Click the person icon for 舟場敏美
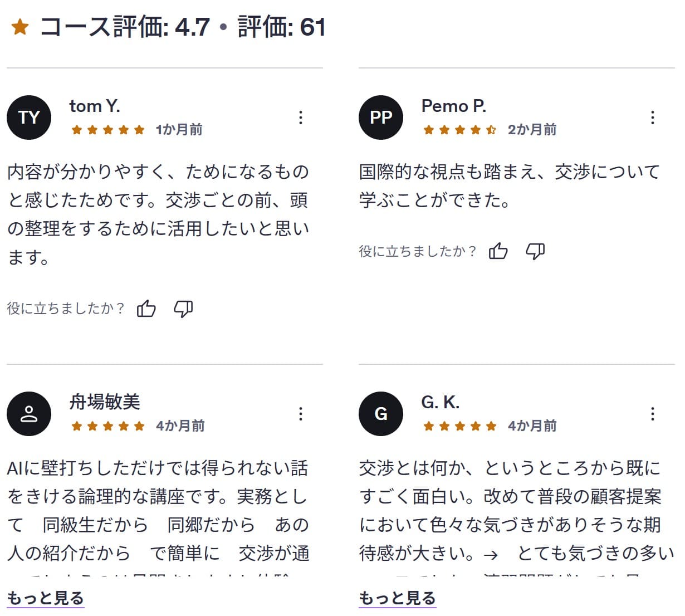The width and height of the screenshot is (685, 616). click(x=28, y=414)
